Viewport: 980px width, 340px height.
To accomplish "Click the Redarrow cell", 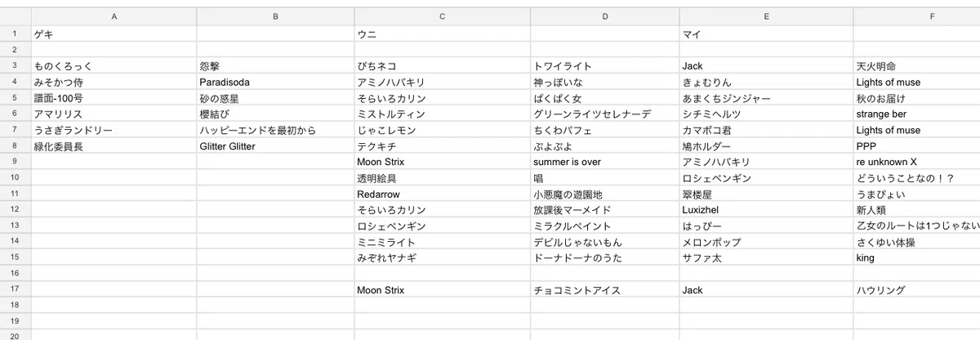I will pos(442,195).
